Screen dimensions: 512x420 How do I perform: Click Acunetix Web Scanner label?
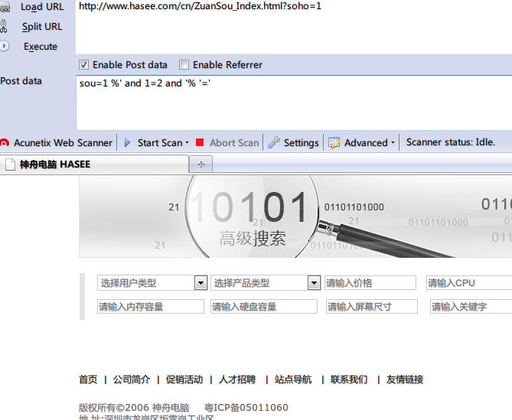[63, 142]
